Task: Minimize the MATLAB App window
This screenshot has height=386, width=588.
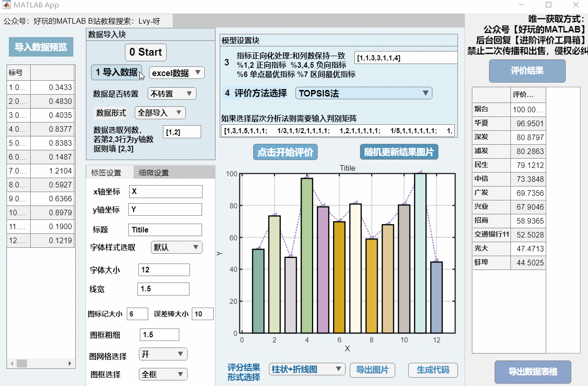Action: 522,5
